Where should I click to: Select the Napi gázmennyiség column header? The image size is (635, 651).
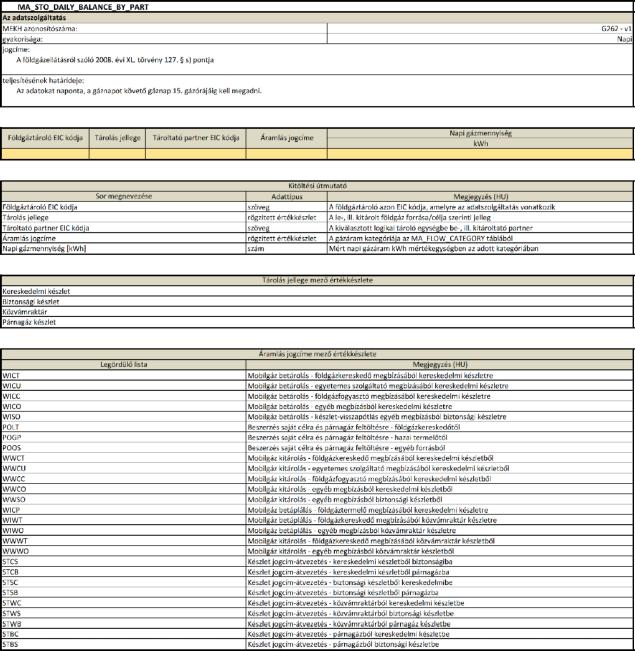click(x=479, y=133)
